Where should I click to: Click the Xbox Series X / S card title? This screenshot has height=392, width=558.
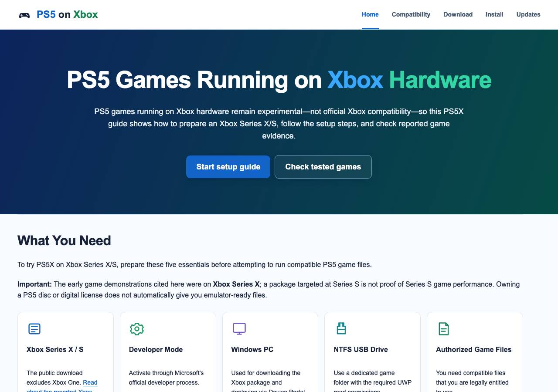tap(55, 349)
